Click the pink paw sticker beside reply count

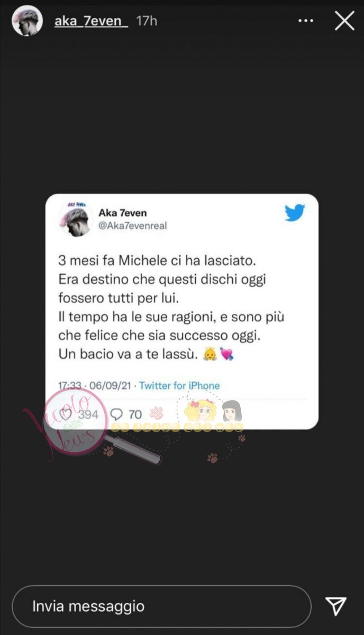coord(157,413)
